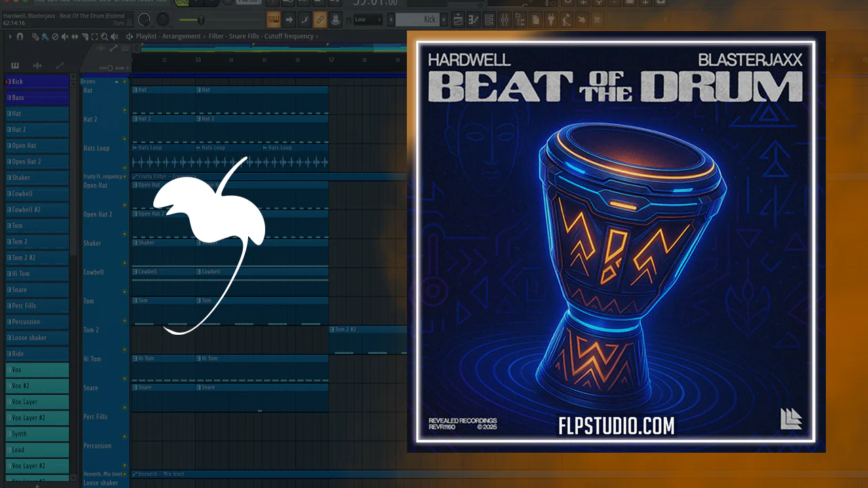Select the Bass pattern in the picker
The image size is (868, 488).
pyautogui.click(x=37, y=98)
